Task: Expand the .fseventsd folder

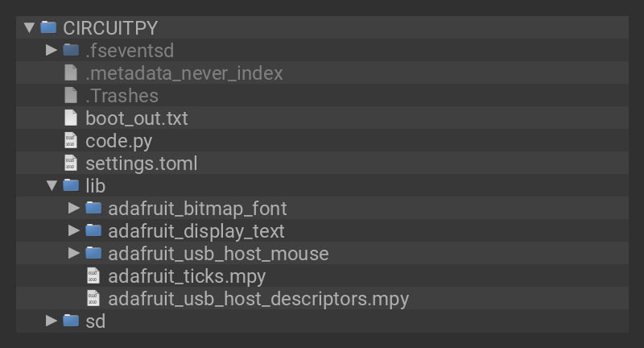Action: click(x=52, y=50)
